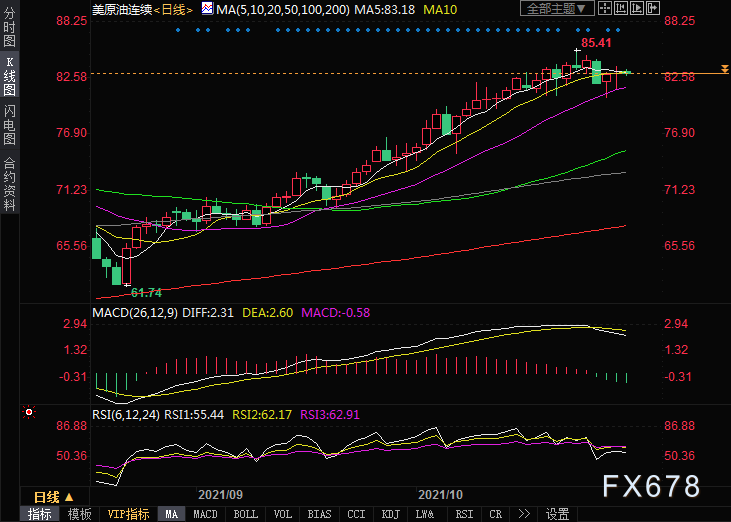
Task: Select the LW& indicator button
Action: click(425, 514)
